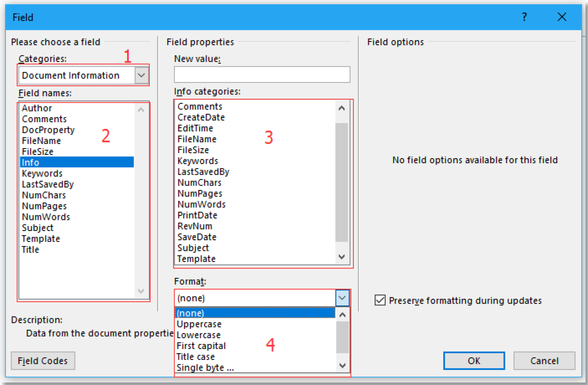The height and width of the screenshot is (385, 588).
Task: Select Template from Field names
Action: point(41,238)
